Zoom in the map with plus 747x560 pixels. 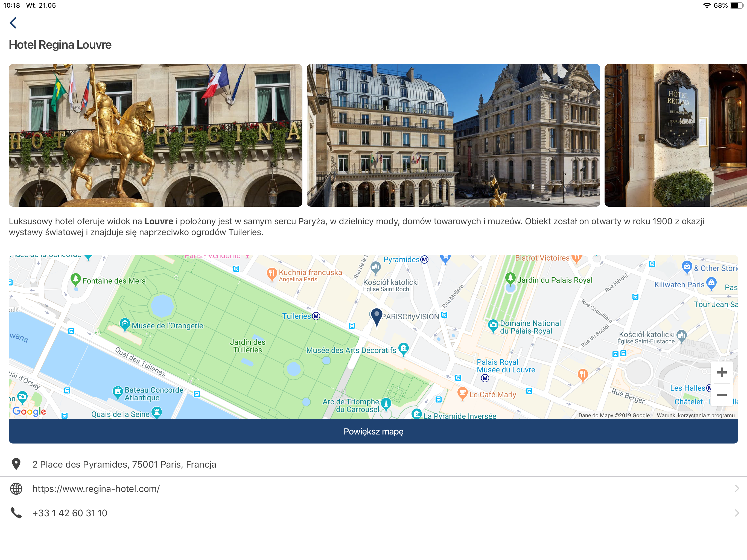pos(721,372)
